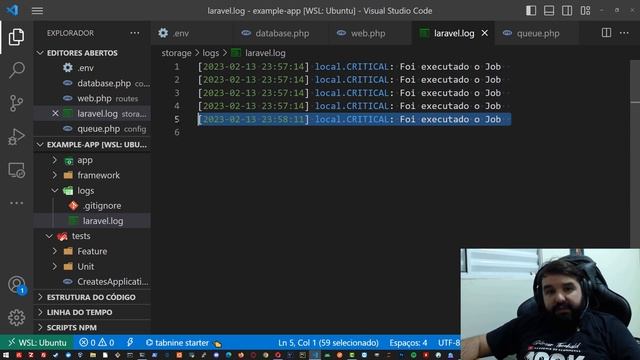
Task: Switch to the web.php tab
Action: 370,33
